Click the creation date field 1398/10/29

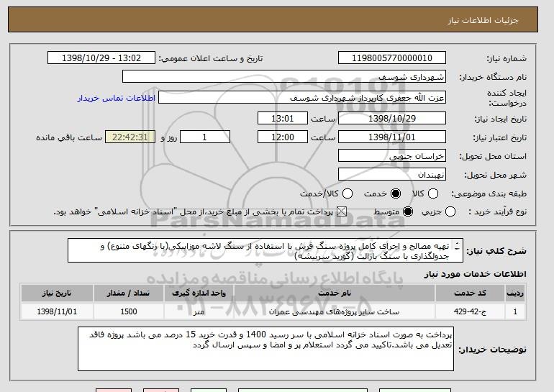click(392, 118)
